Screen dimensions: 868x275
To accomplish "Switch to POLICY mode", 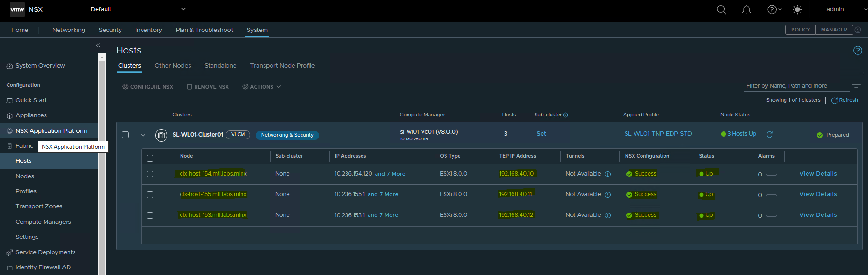I will click(800, 30).
